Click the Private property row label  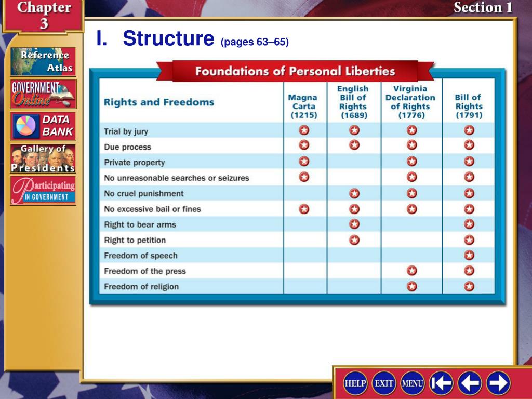(x=135, y=163)
